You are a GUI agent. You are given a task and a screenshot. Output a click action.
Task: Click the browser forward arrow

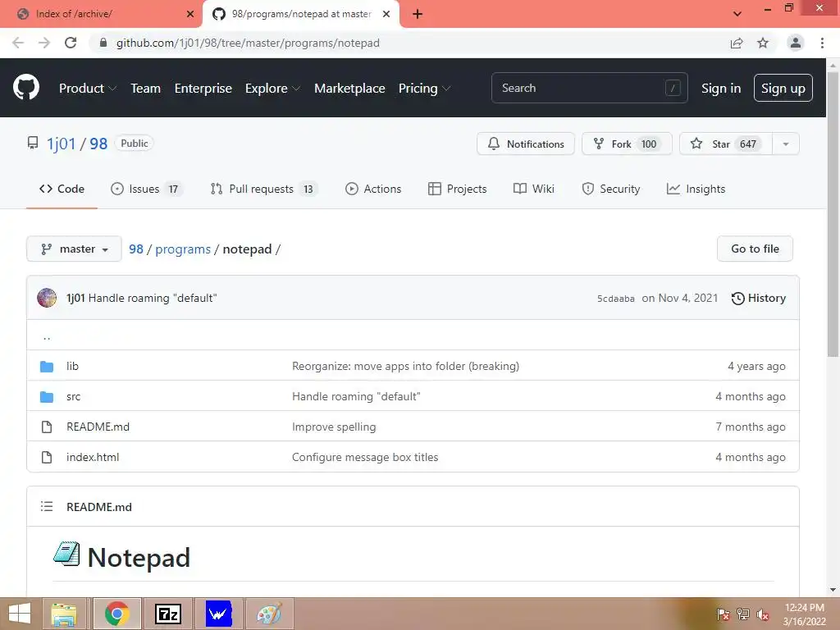pyautogui.click(x=44, y=43)
